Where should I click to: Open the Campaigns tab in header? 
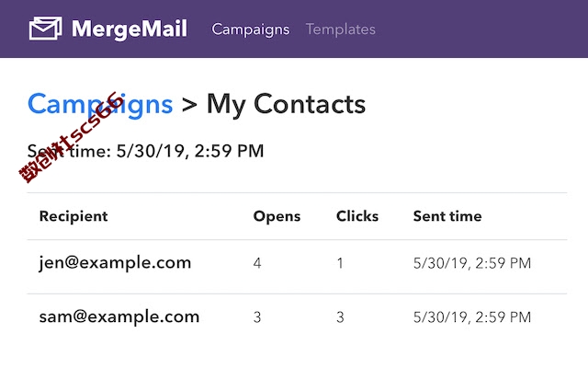(x=251, y=29)
